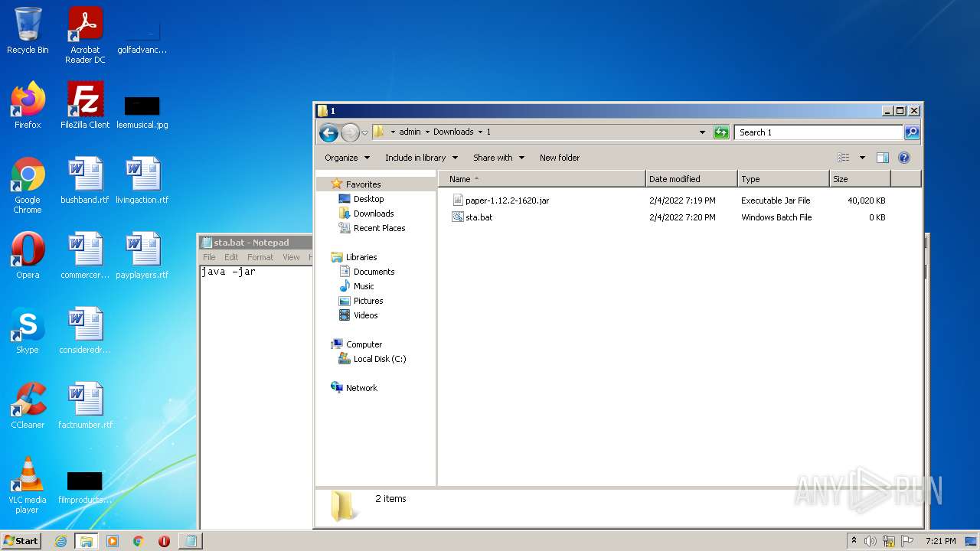The image size is (980, 551).
Task: Select the VLC media player desktop icon
Action: click(x=28, y=485)
